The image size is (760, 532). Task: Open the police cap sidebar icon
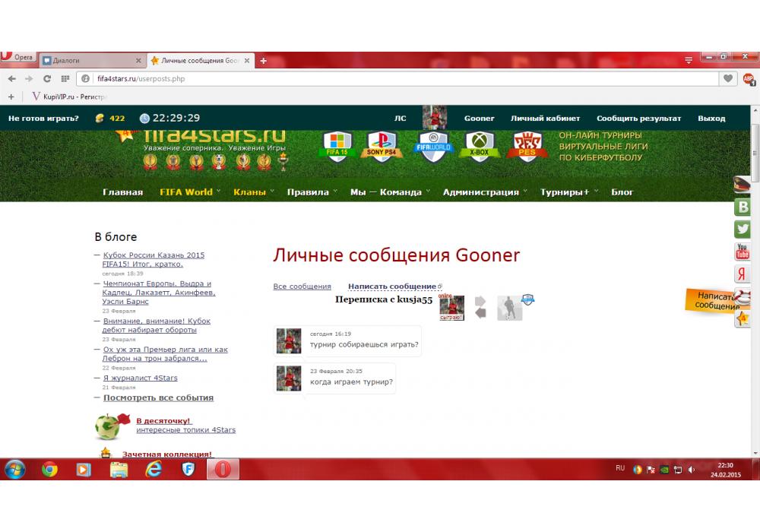[x=742, y=184]
